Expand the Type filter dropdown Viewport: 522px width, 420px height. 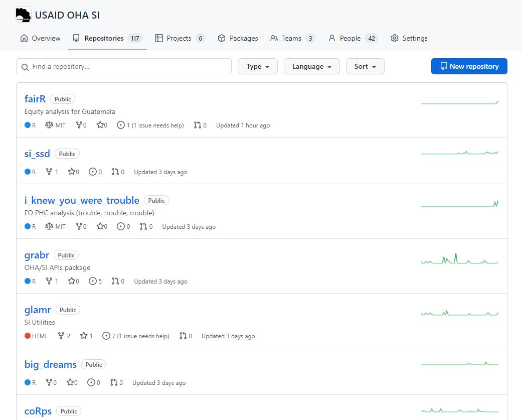click(x=258, y=66)
